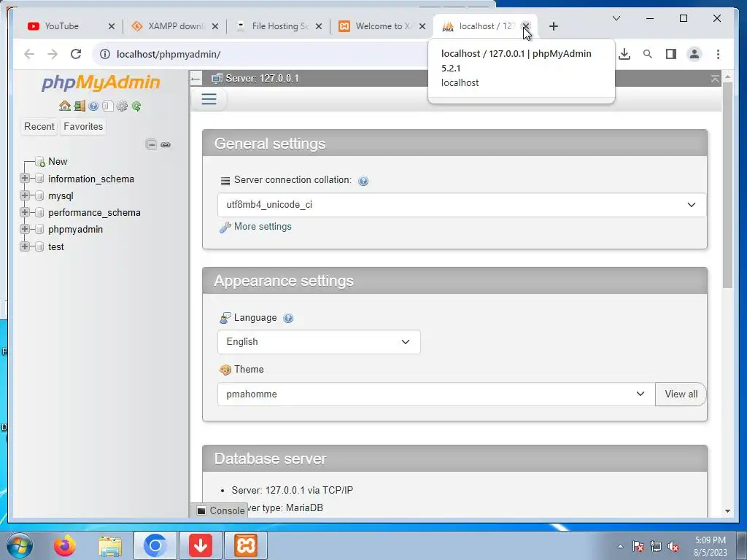The height and width of the screenshot is (560, 747).
Task: Close the YouTube tab
Action: [112, 26]
